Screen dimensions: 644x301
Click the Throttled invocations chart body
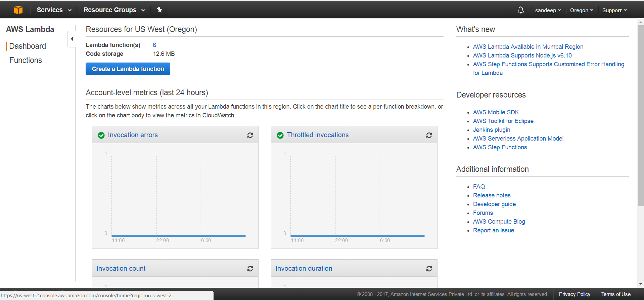[354, 196]
